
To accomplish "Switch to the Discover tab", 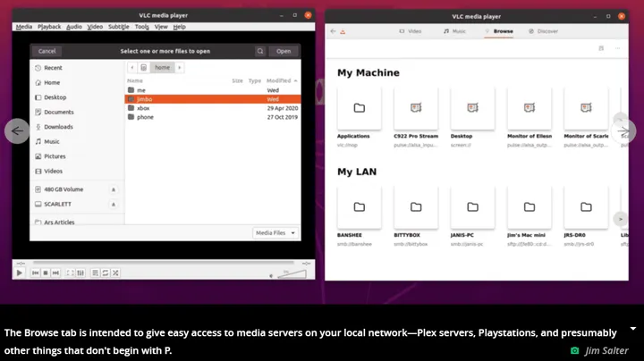I will pos(543,31).
